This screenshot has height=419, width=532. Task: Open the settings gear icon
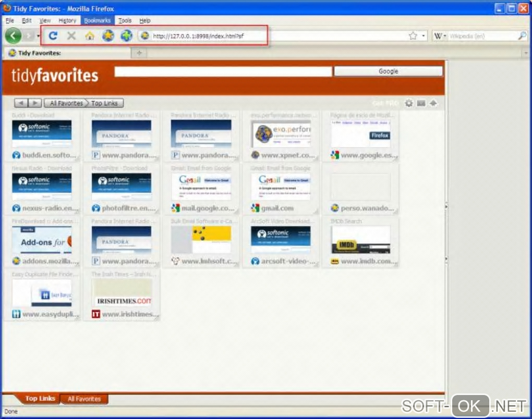[409, 103]
